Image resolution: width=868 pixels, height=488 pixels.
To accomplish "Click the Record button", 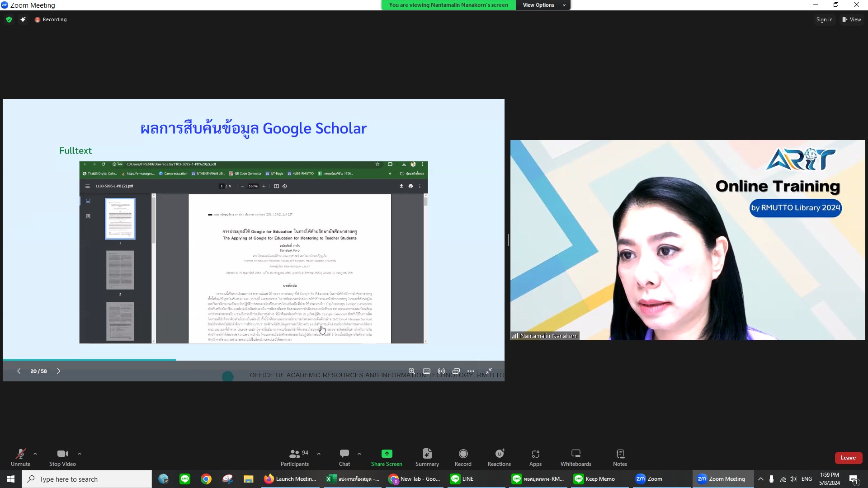I will click(463, 457).
